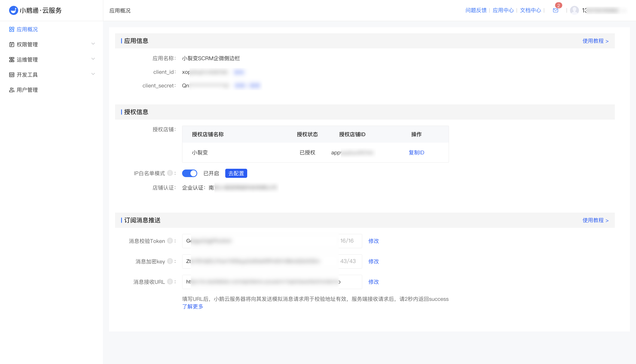The height and width of the screenshot is (364, 636).
Task: Open the 了解更多 link
Action: tap(193, 306)
